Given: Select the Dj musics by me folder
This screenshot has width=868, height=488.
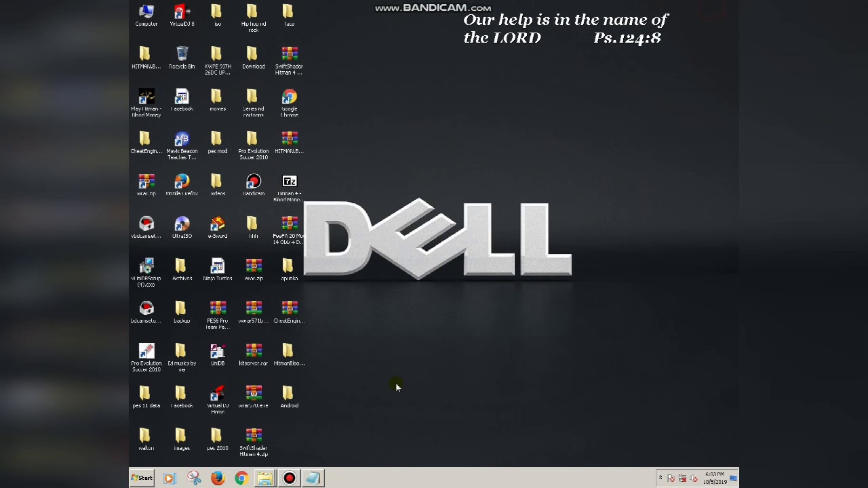Looking at the screenshot, I should [182, 358].
